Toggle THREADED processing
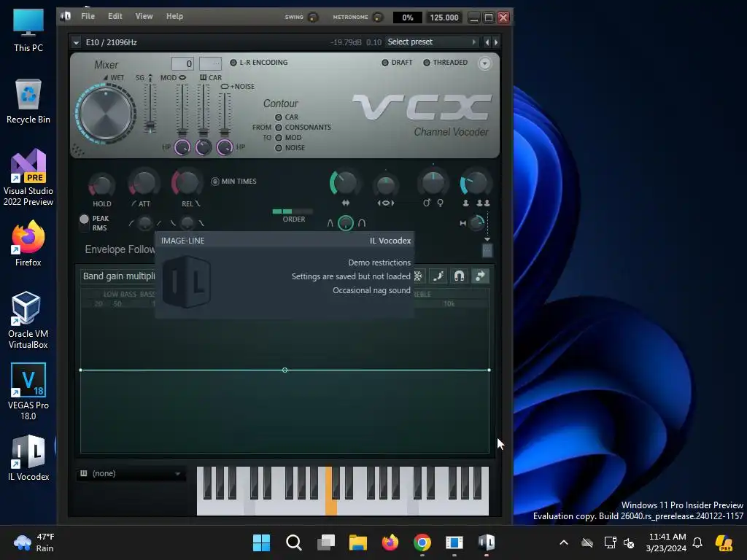The width and height of the screenshot is (747, 560). (x=446, y=63)
